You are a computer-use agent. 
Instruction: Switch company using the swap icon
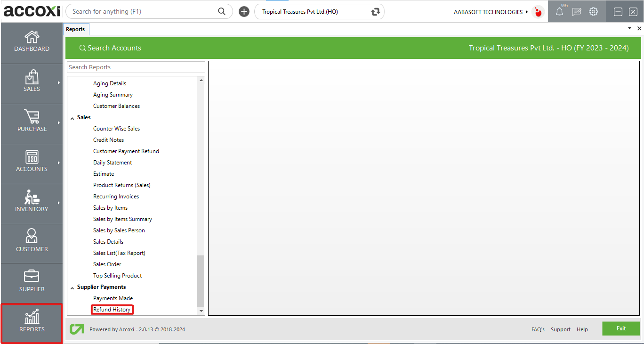pos(375,12)
